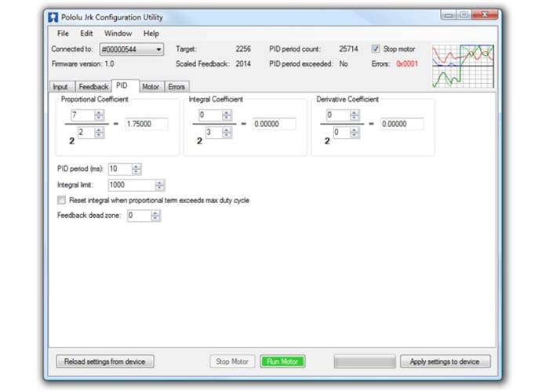Click Apply settings to device button
The width and height of the screenshot is (549, 392).
click(x=445, y=361)
